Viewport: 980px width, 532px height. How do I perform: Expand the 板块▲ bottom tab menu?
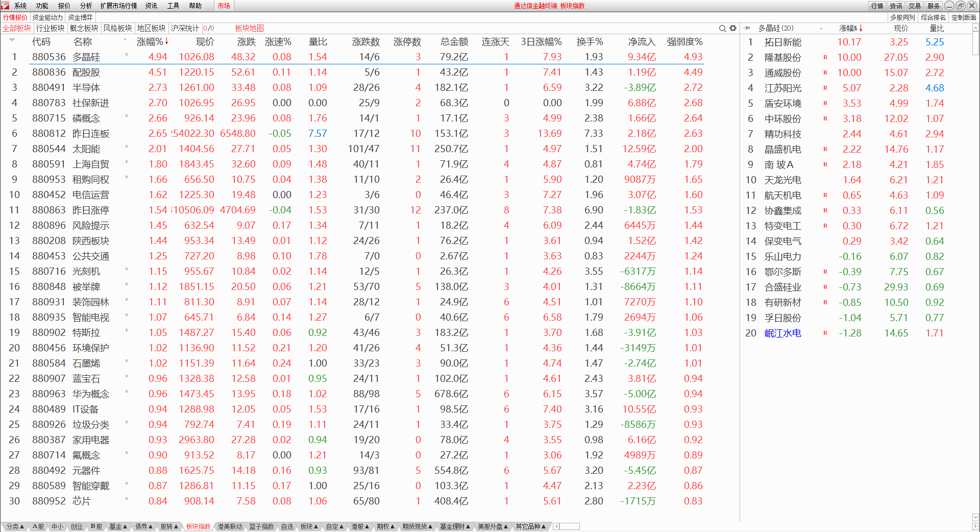pyautogui.click(x=309, y=526)
